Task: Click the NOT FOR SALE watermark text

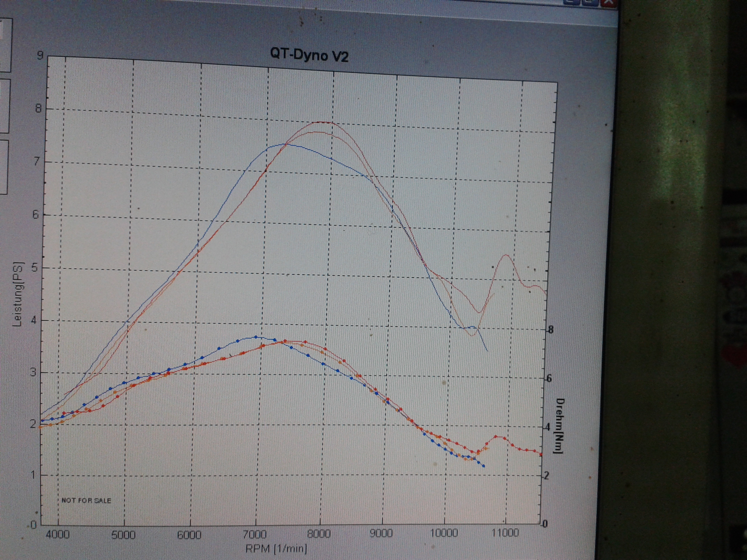Action: (86, 500)
